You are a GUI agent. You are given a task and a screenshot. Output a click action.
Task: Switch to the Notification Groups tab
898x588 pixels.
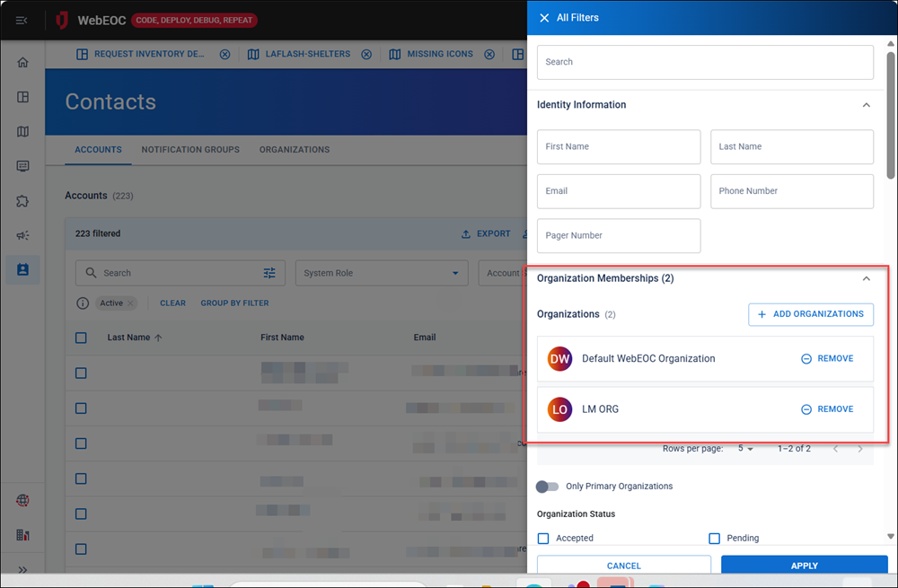pos(190,149)
